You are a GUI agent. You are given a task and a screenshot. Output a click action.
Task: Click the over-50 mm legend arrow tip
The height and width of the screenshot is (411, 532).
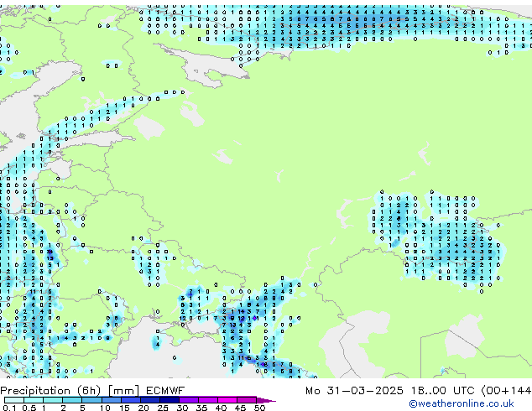[266, 401]
